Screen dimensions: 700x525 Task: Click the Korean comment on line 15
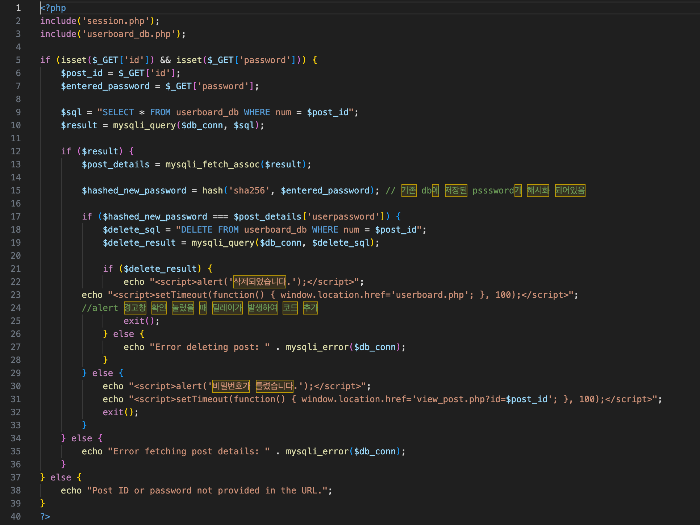coord(486,191)
